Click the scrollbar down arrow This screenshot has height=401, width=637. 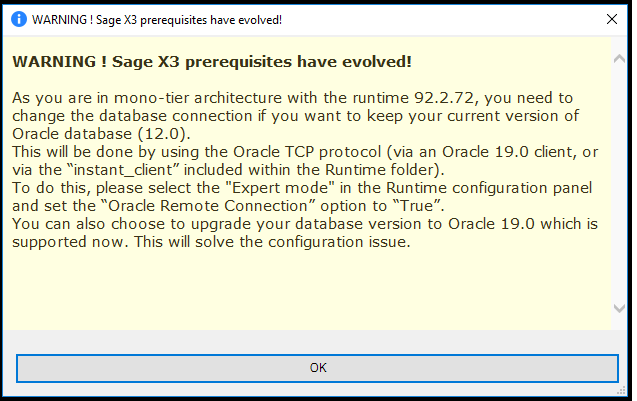(x=618, y=308)
